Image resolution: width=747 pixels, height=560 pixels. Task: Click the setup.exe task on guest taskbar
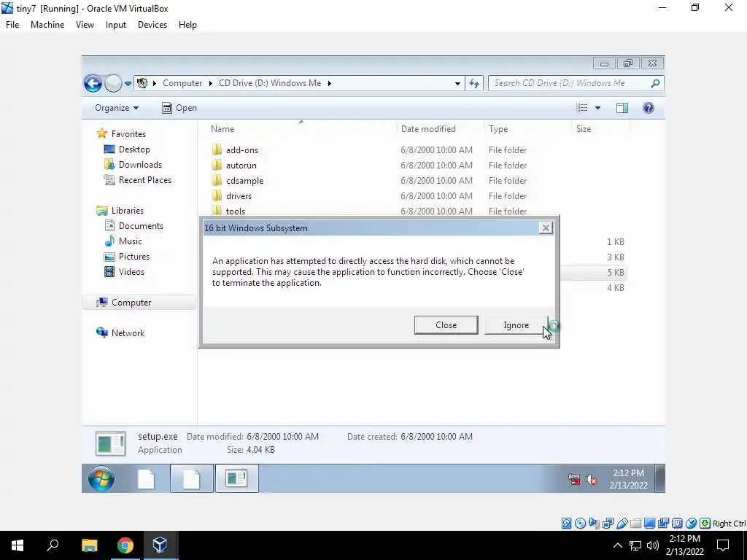point(236,478)
